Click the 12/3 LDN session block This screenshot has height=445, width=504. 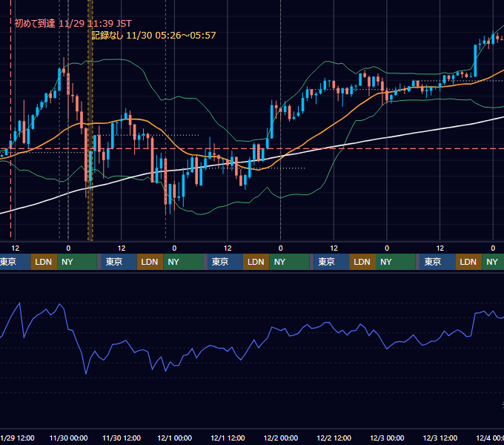(468, 262)
